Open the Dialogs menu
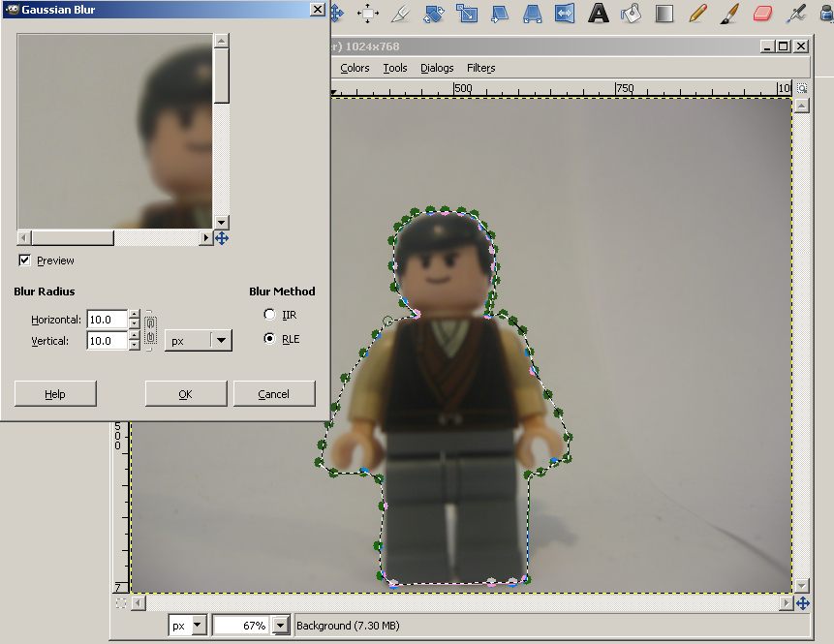 (x=437, y=68)
